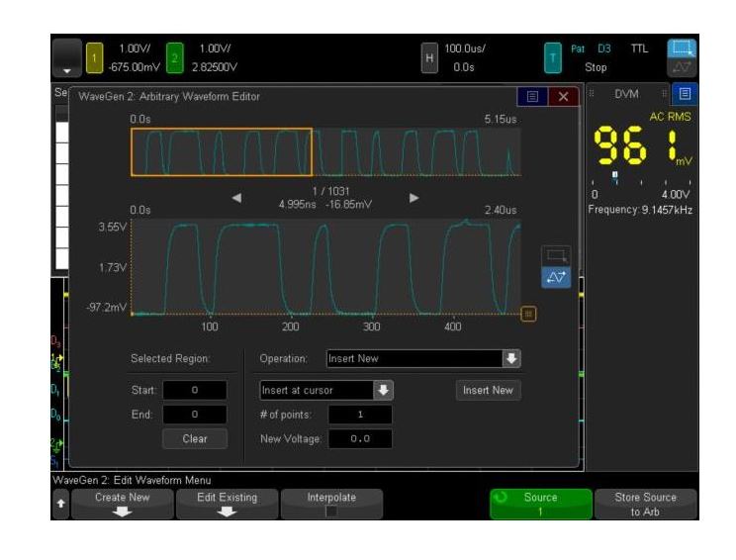
Task: Open the Edit Existing softkey menu
Action: (227, 504)
